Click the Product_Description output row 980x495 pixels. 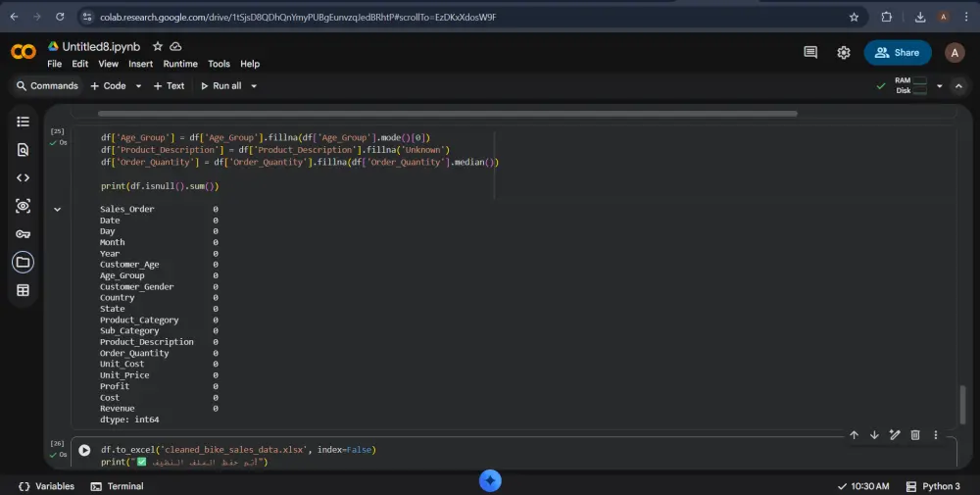[159, 342]
